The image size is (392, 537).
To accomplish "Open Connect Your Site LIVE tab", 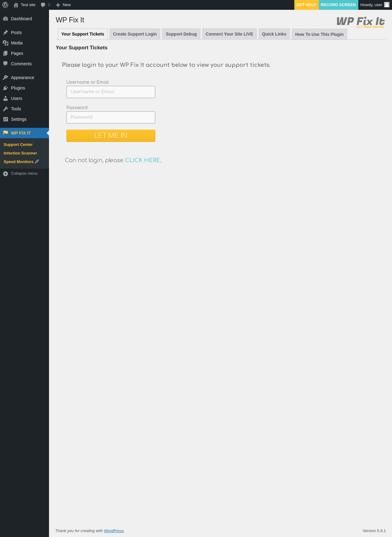I will pyautogui.click(x=229, y=34).
